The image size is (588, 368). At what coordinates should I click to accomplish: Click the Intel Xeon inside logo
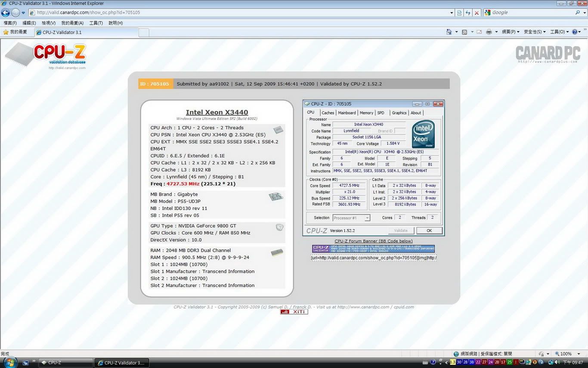pos(423,134)
